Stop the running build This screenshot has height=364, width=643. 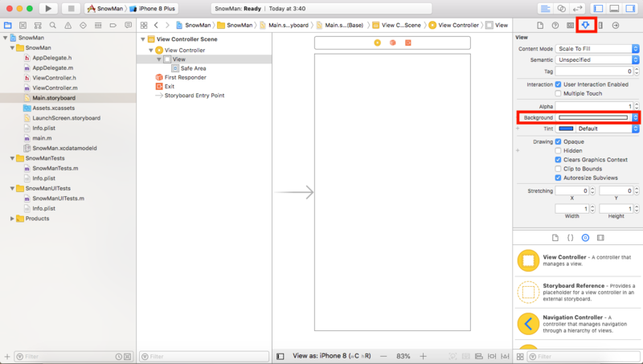[x=71, y=8]
